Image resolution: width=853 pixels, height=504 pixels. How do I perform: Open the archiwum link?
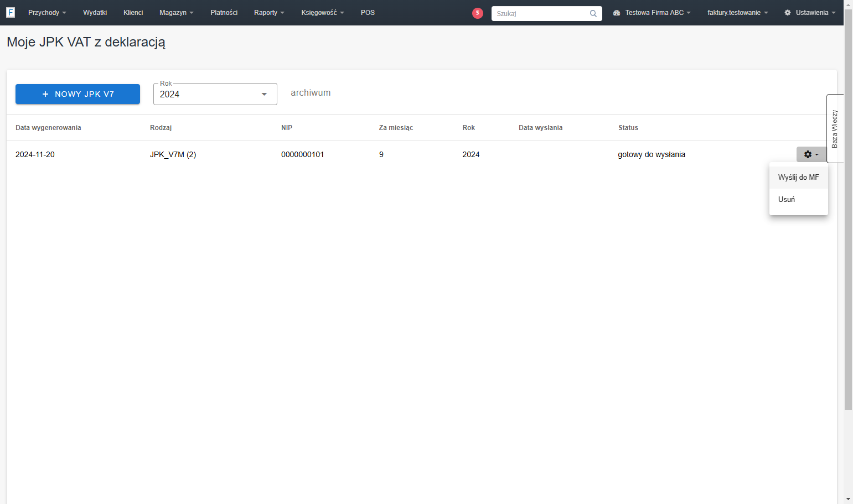tap(311, 93)
